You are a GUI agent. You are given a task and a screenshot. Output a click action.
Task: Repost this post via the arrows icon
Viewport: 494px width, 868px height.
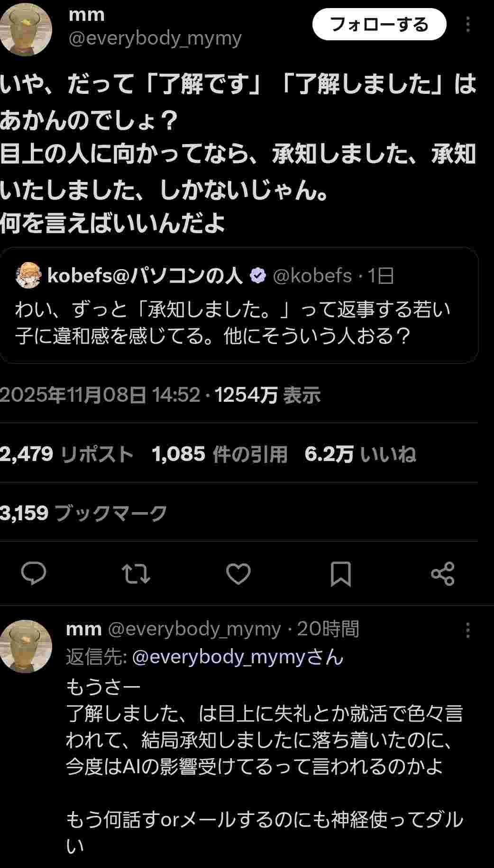[136, 573]
